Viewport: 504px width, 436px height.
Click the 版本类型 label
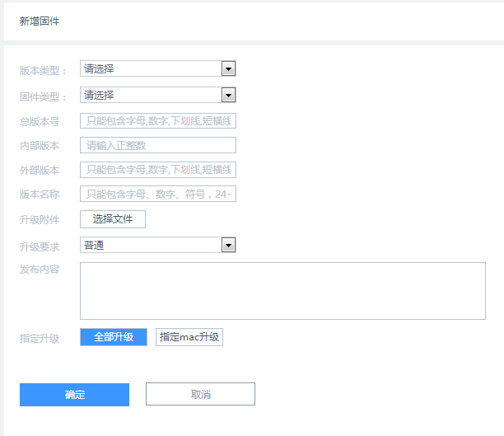point(43,70)
